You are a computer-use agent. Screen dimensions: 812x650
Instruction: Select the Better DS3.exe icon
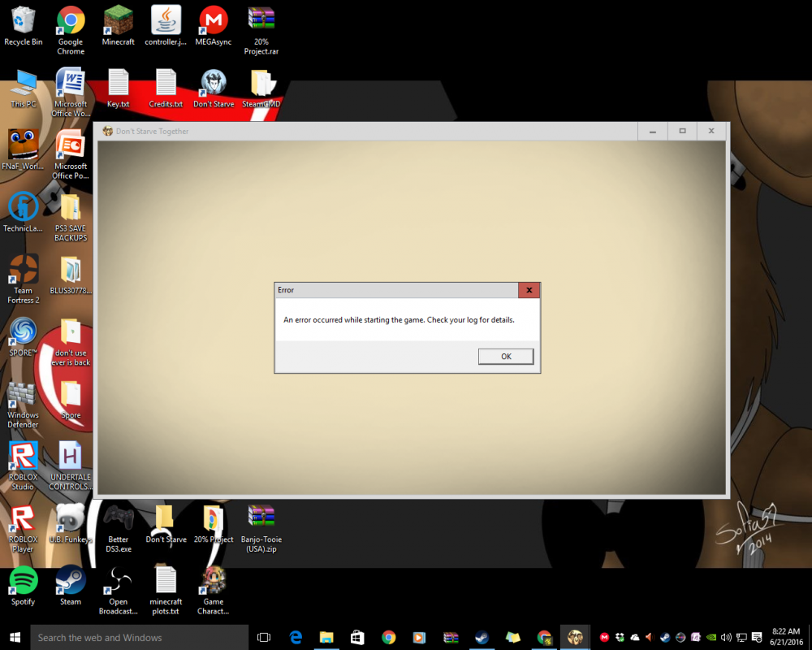coord(118,527)
